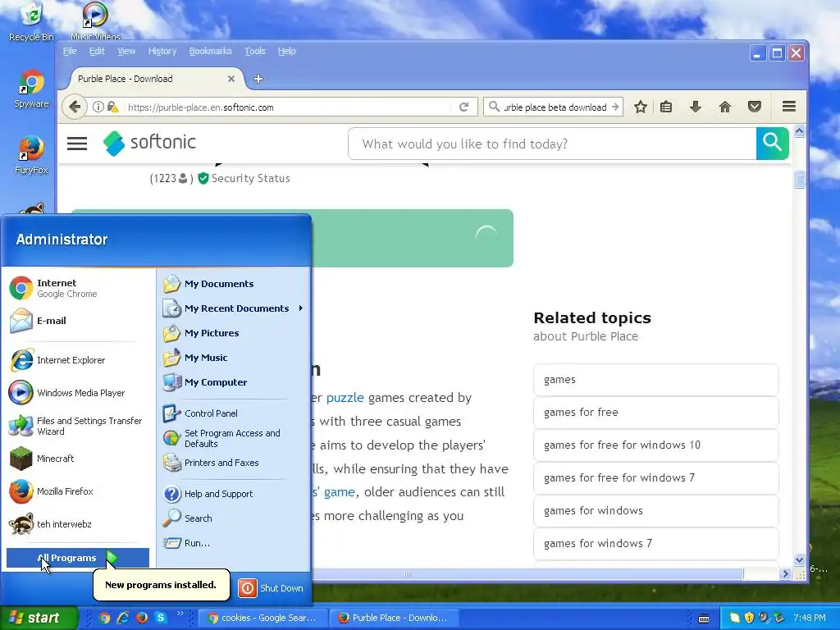Click the 'games for windows 7' topic

click(x=655, y=543)
